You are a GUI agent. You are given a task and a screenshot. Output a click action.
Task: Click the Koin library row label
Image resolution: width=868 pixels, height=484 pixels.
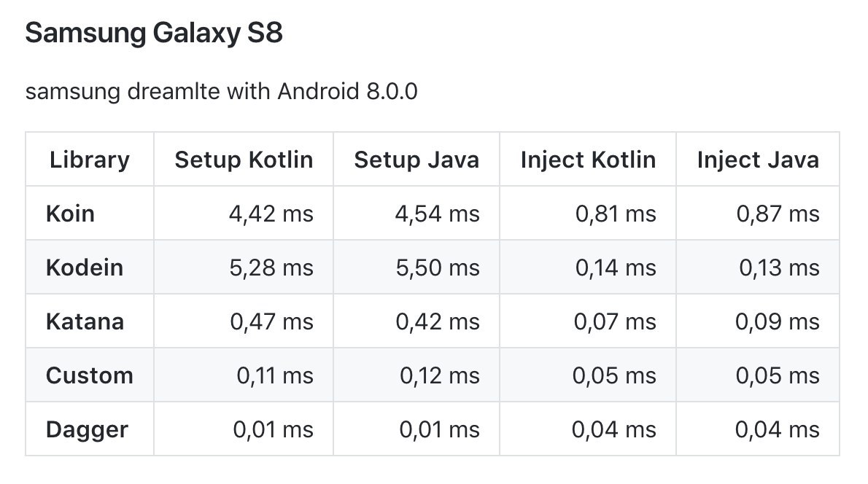pos(70,214)
